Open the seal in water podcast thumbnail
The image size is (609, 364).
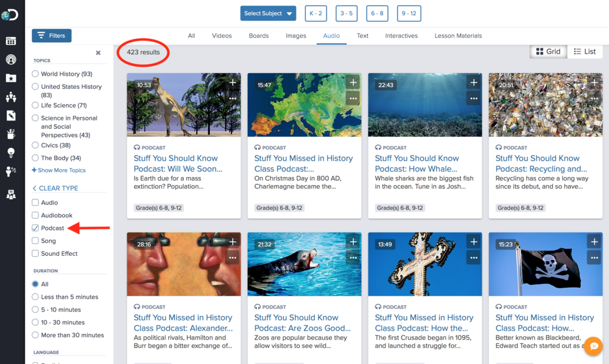point(304,264)
